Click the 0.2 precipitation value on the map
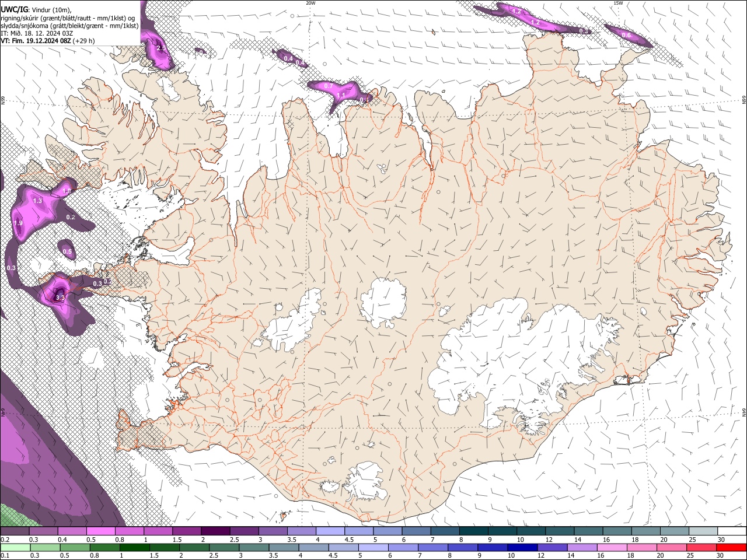The width and height of the screenshot is (747, 560). 71,217
